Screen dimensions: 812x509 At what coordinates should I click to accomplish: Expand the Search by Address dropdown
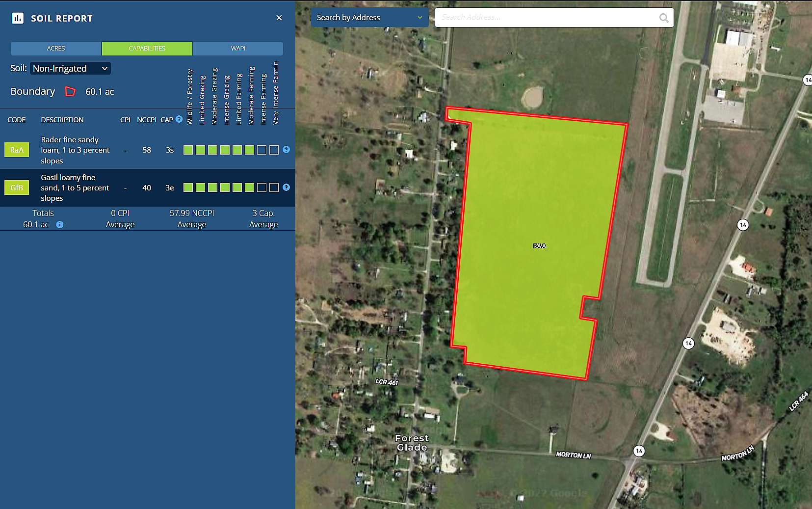pos(369,18)
